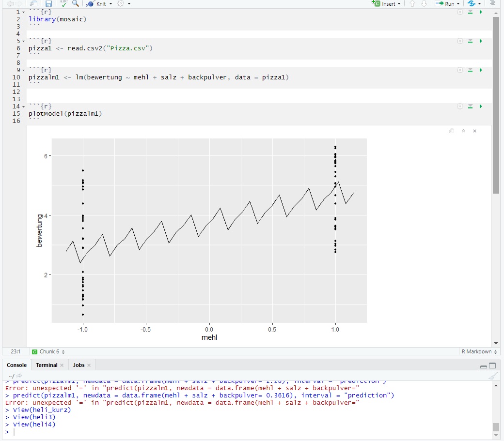The image size is (504, 441).
Task: Open chunk options gear for plotModel chunk
Action: coord(460,106)
